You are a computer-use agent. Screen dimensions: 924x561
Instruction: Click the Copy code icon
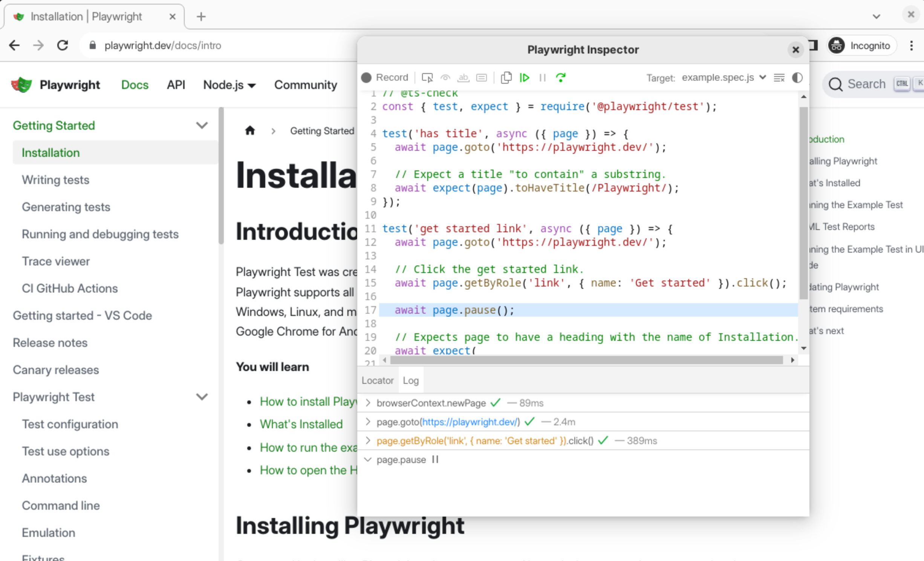pos(506,78)
